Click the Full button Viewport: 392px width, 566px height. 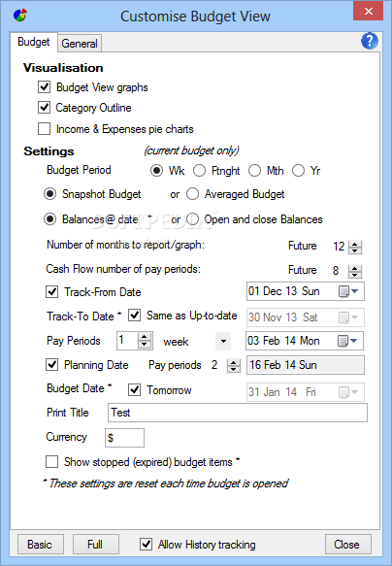(95, 544)
